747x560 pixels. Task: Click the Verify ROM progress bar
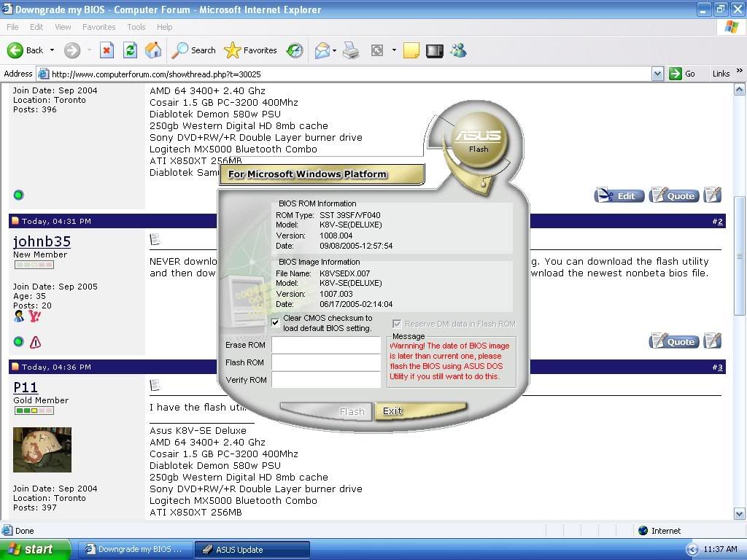[x=326, y=379]
